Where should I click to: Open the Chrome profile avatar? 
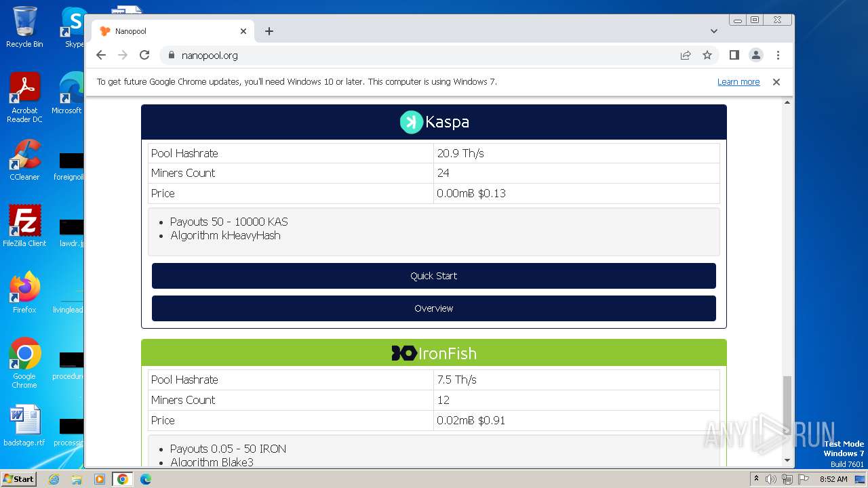pos(756,56)
